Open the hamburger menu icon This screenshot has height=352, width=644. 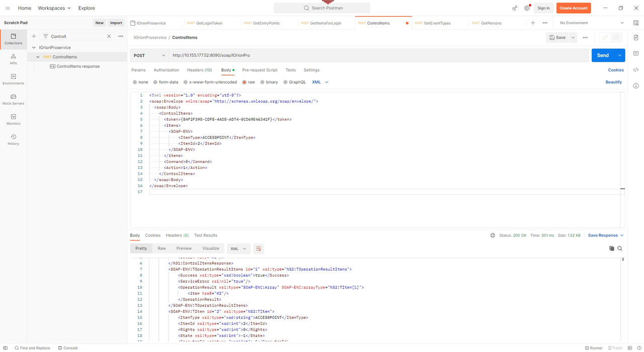8,8
